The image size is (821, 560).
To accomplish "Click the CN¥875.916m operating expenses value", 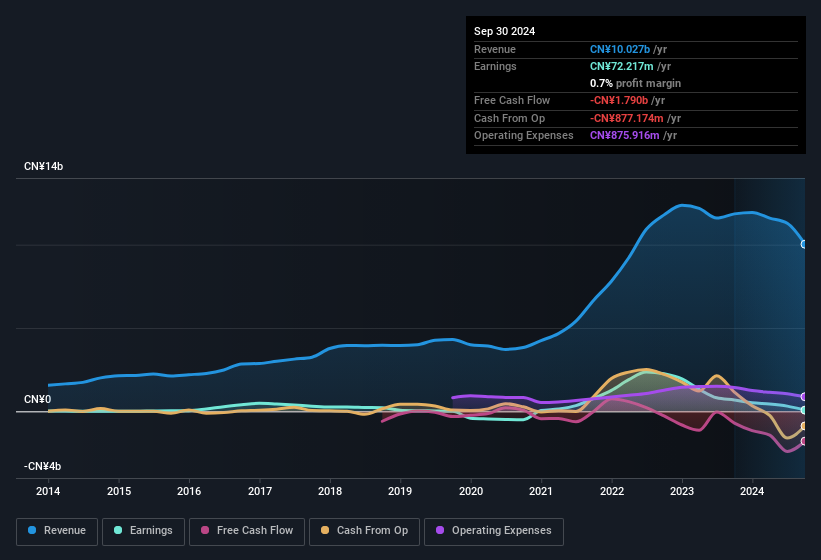I will [x=625, y=136].
